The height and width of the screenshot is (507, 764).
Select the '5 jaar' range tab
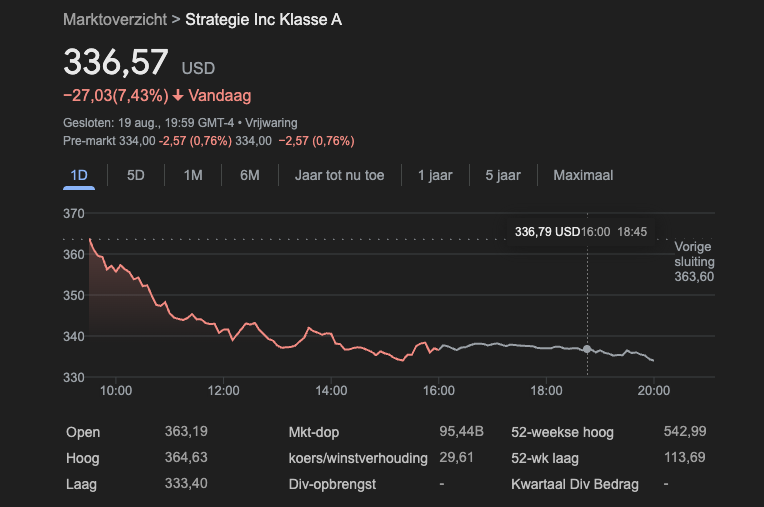(503, 175)
